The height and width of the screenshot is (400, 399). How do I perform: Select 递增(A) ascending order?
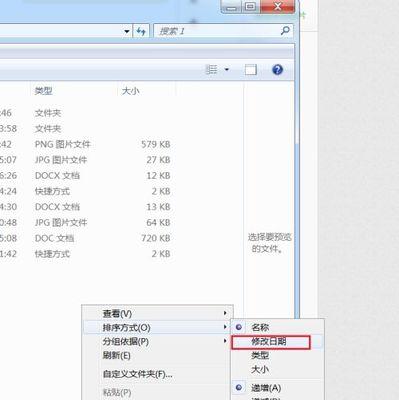[x=278, y=388]
